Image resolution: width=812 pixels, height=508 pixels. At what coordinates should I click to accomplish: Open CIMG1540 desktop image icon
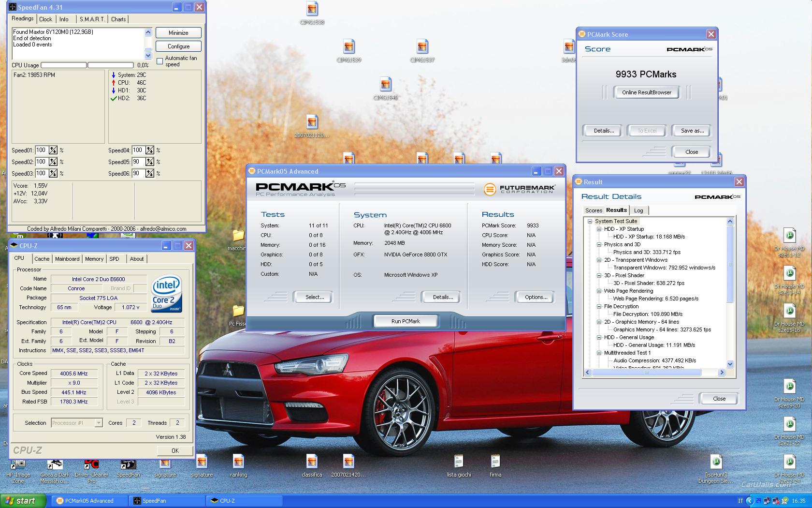386,89
